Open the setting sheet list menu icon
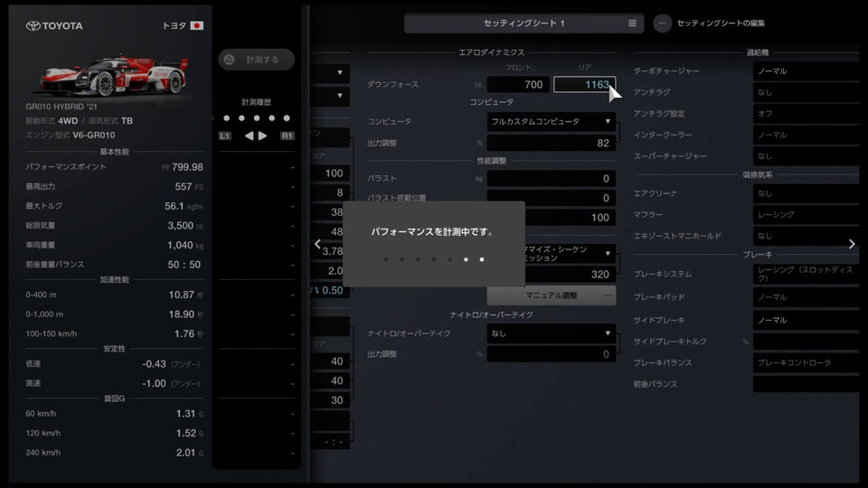The image size is (868, 488). click(x=632, y=23)
